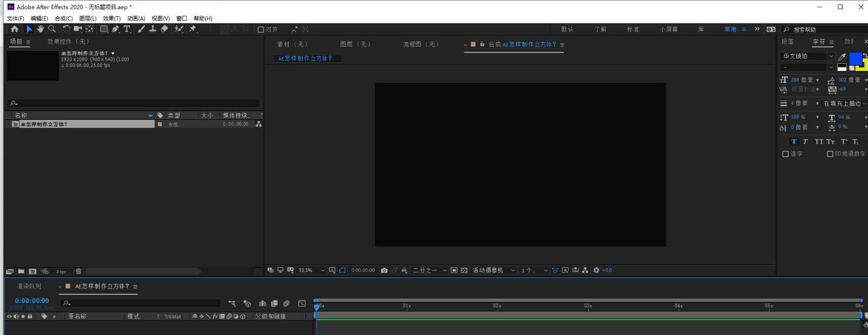This screenshot has height=335, width=868.
Task: Open the 在填充上描边 stroke option dropdown
Action: [x=845, y=104]
